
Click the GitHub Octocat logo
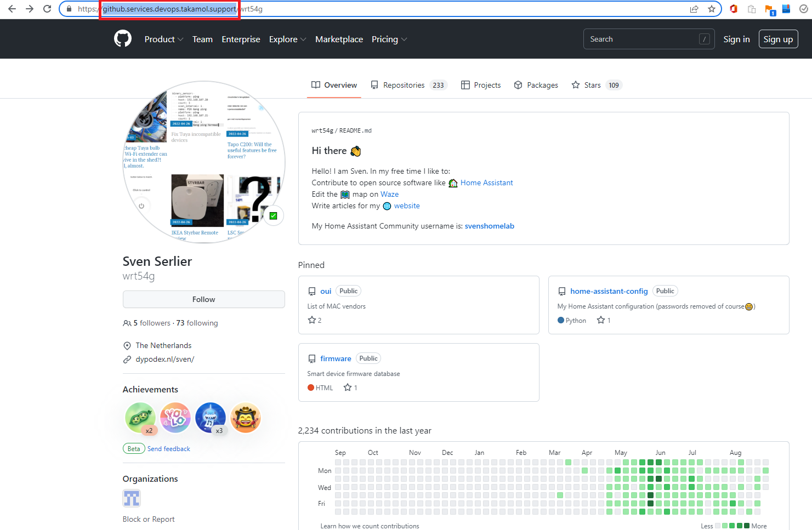pyautogui.click(x=122, y=38)
